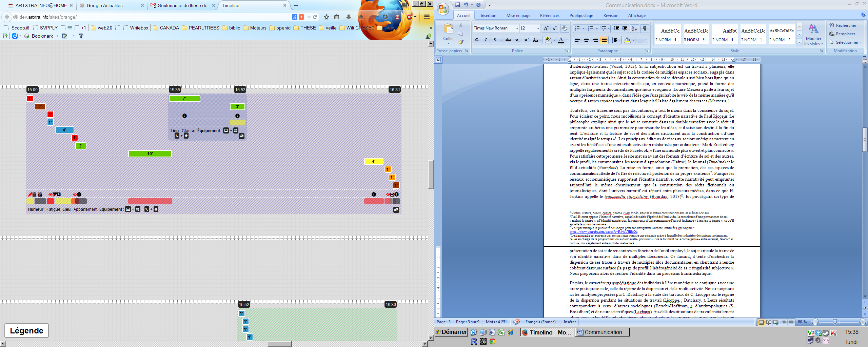Click the green 10' timeline block

(150, 154)
